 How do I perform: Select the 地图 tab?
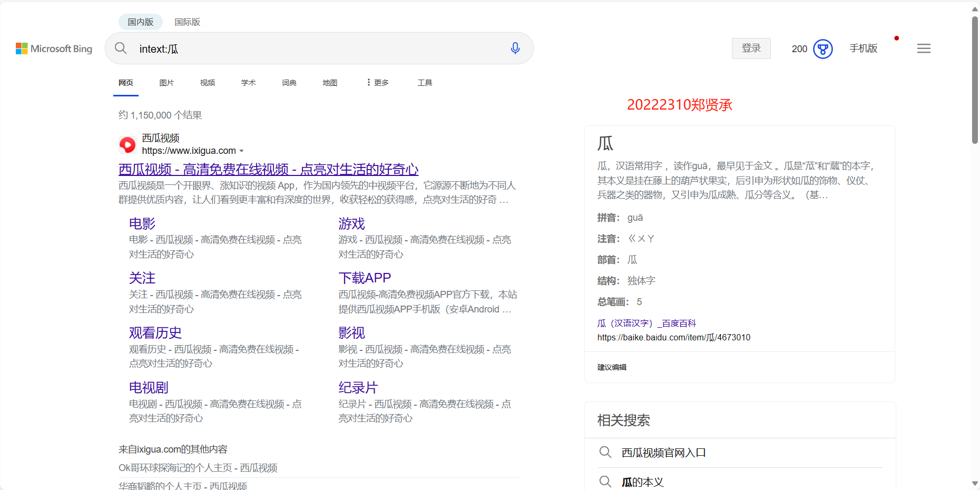coord(330,83)
